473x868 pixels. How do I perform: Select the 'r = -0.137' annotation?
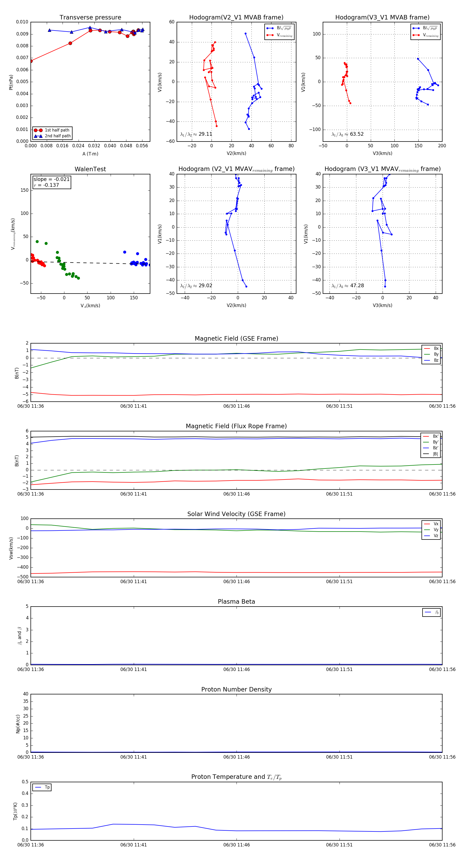coord(47,185)
